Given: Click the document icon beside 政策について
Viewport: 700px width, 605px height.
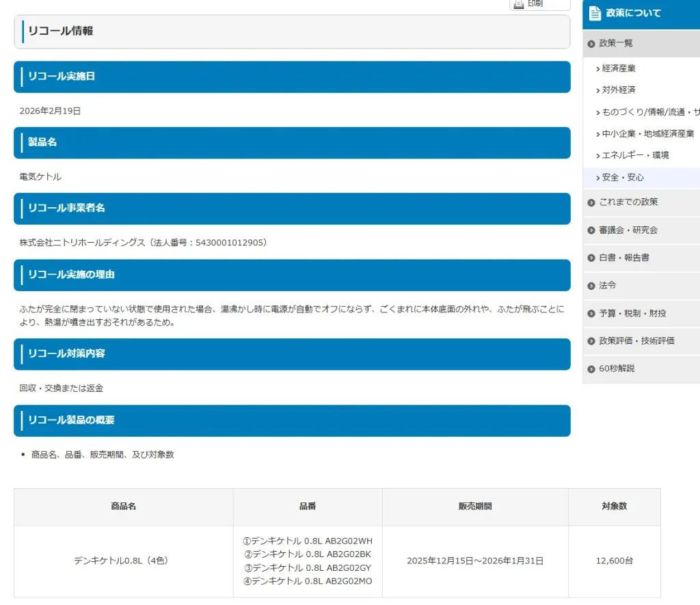Looking at the screenshot, I should pyautogui.click(x=595, y=13).
